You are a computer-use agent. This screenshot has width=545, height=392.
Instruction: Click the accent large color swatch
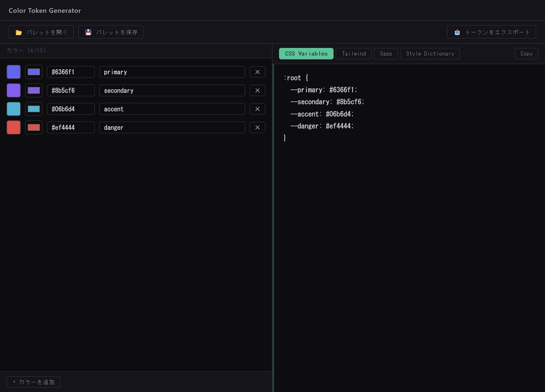13,109
